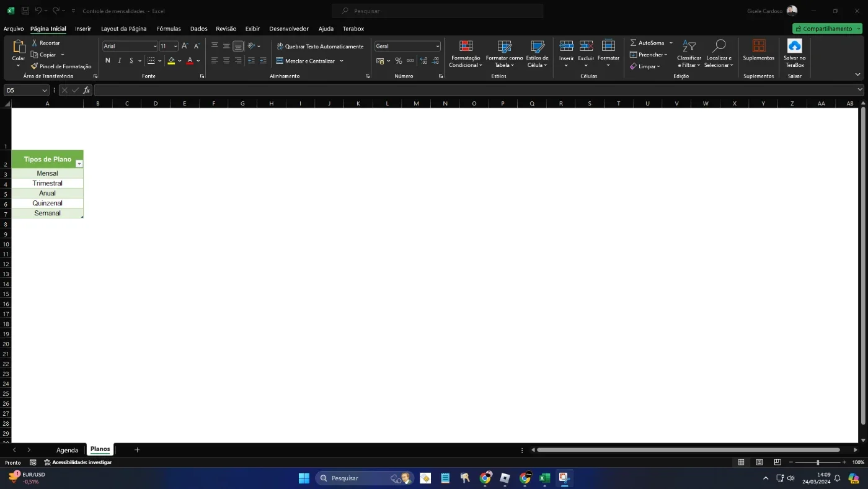This screenshot has width=868, height=489.
Task: Switch to the Agenda sheet tab
Action: [x=67, y=450]
